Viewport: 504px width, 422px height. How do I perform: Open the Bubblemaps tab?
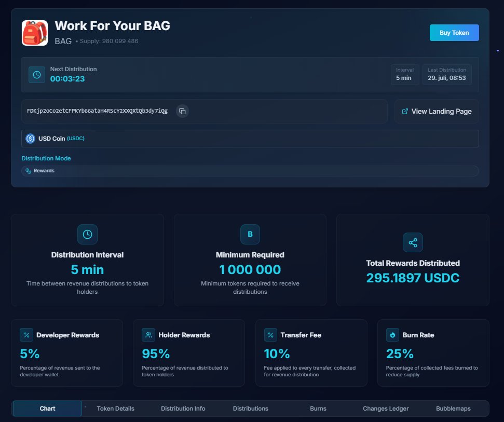point(453,409)
